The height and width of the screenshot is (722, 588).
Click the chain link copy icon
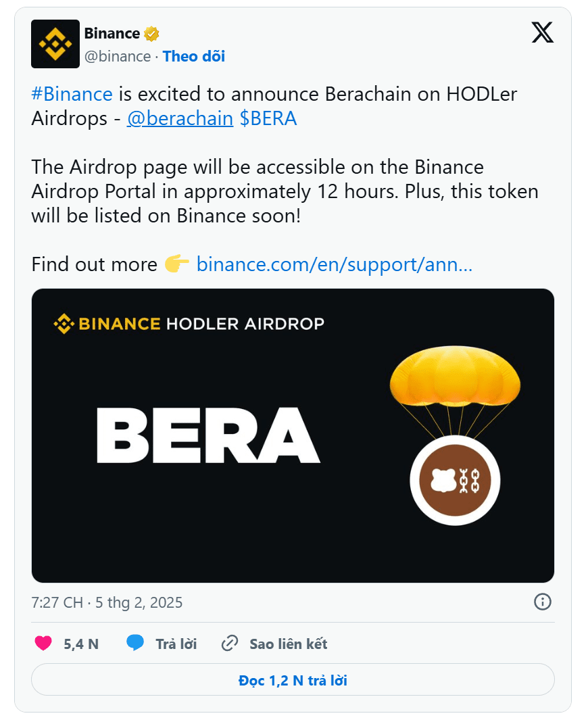tap(230, 644)
